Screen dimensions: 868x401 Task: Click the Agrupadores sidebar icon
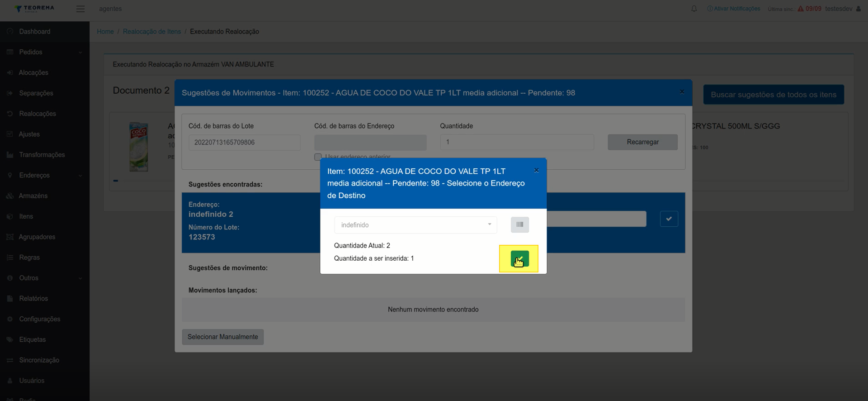point(10,237)
